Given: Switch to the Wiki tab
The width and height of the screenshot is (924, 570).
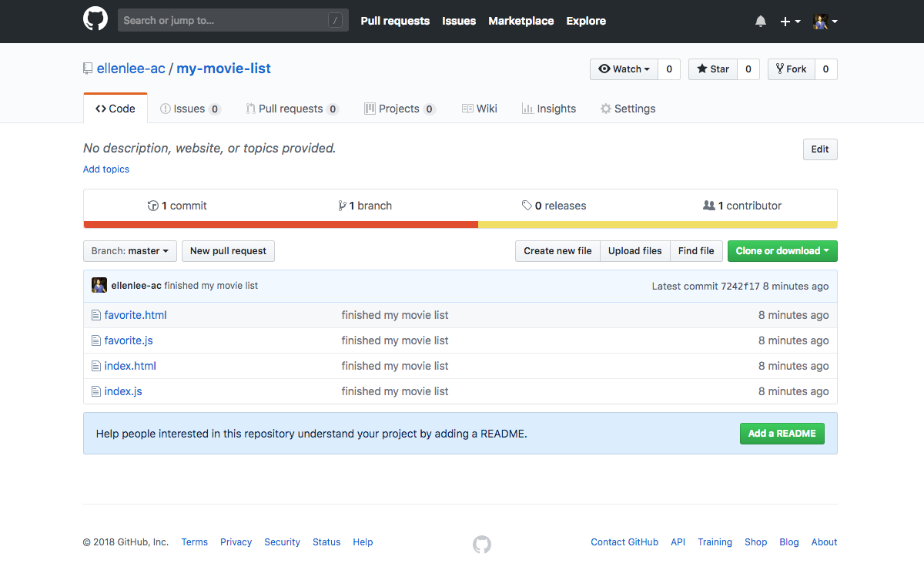Looking at the screenshot, I should [479, 109].
